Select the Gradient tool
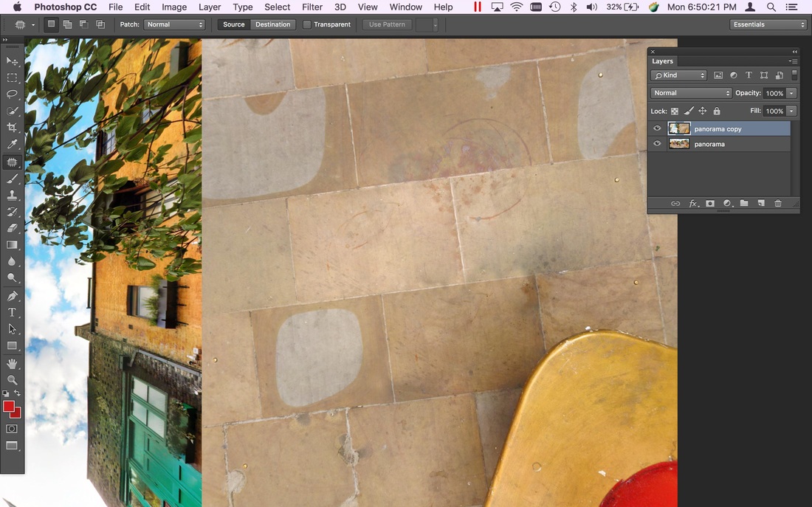 [x=12, y=245]
